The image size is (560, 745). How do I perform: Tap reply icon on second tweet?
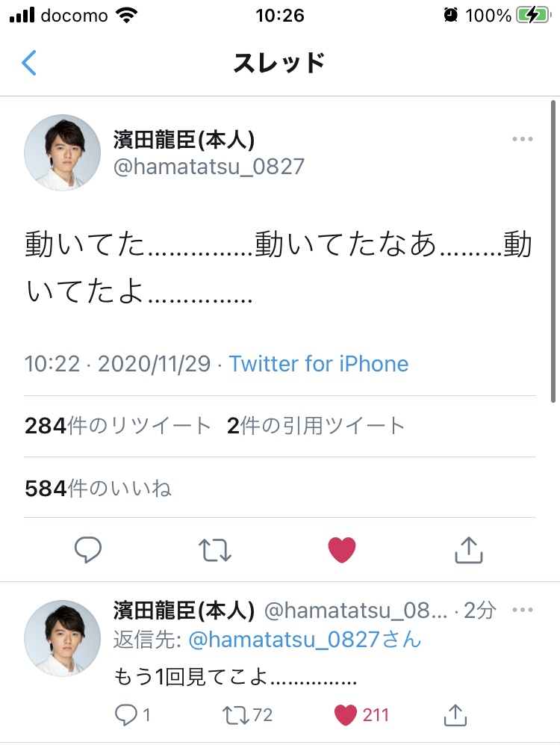point(125,714)
